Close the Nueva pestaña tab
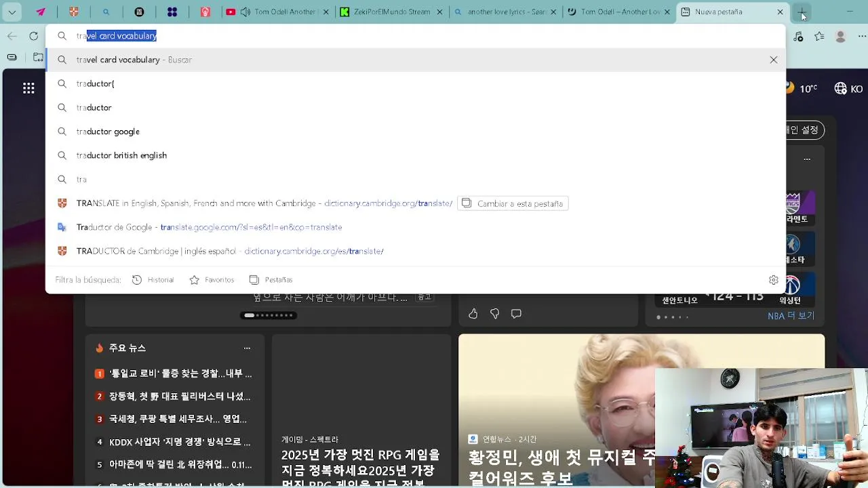 tap(780, 12)
